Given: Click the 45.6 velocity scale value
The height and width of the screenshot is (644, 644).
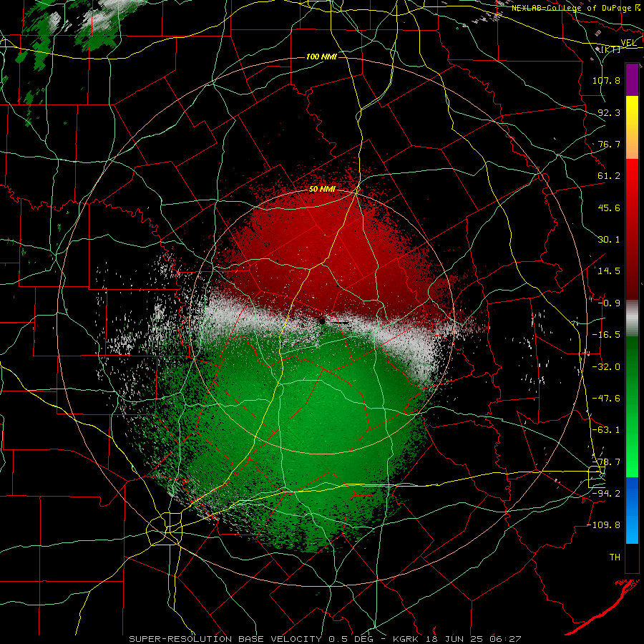Looking at the screenshot, I should click(609, 208).
